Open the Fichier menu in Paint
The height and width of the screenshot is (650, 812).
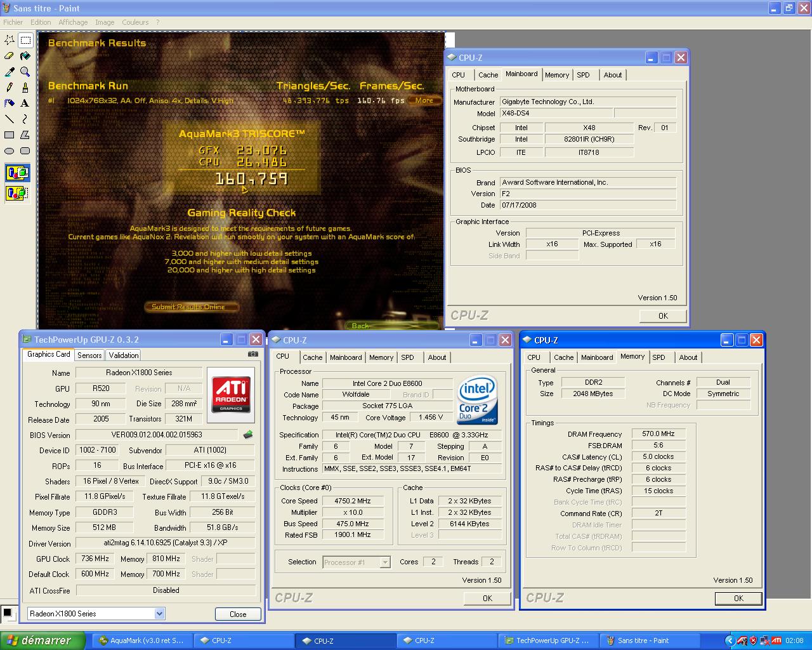tap(13, 22)
